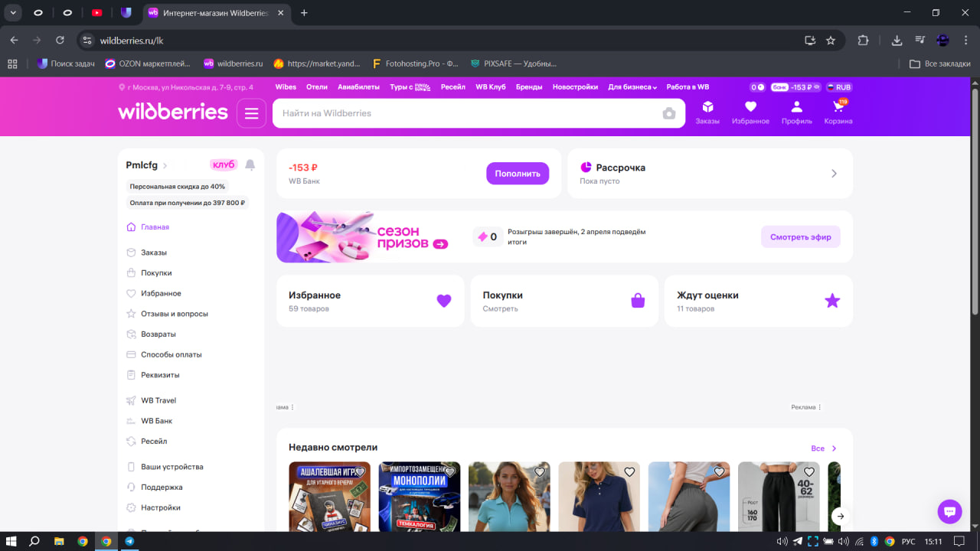This screenshot has width=980, height=551.
Task: Open the Ашалевшая игра product thumbnail
Action: [329, 497]
